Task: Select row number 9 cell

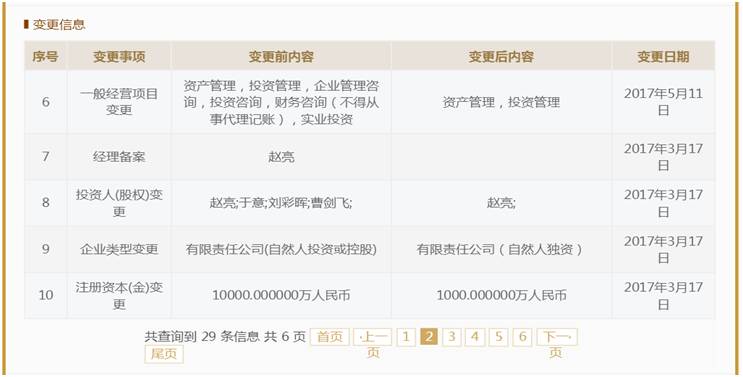Action: click(x=45, y=249)
